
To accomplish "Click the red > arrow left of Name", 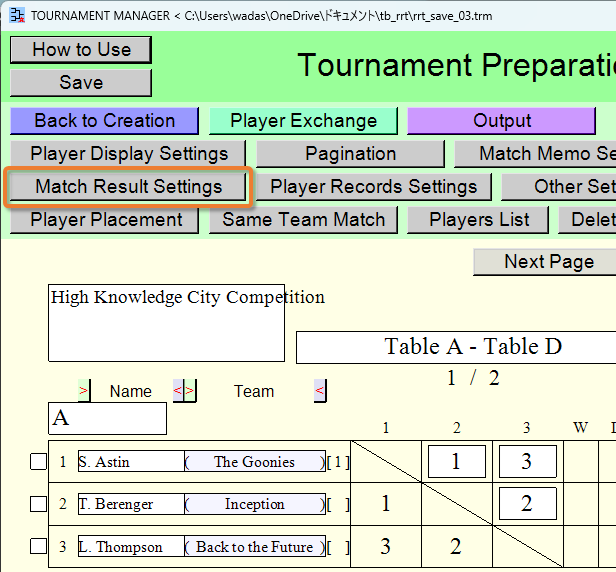I will click(x=84, y=390).
